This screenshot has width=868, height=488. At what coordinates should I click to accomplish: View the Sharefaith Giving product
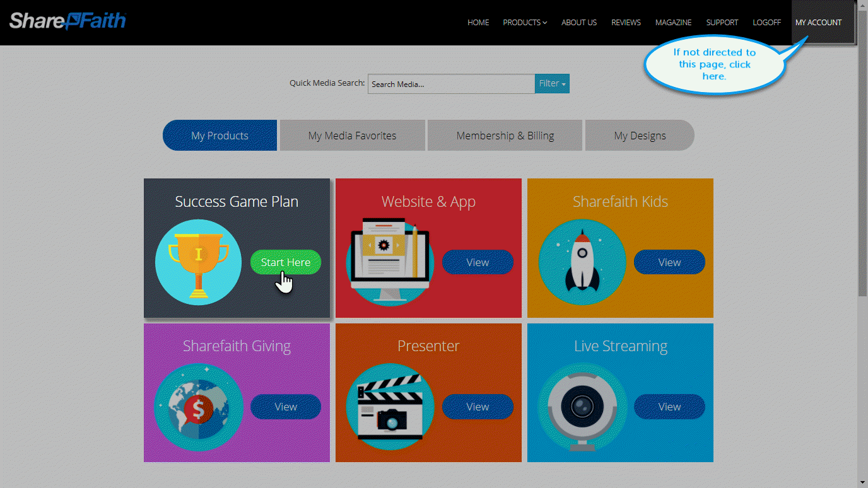[286, 407]
